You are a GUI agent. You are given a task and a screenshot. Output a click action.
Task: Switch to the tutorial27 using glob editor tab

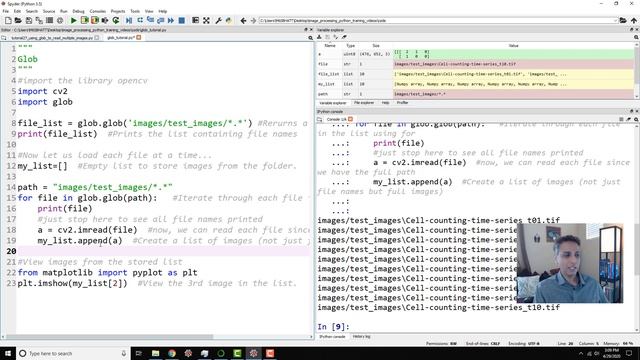(x=51, y=38)
